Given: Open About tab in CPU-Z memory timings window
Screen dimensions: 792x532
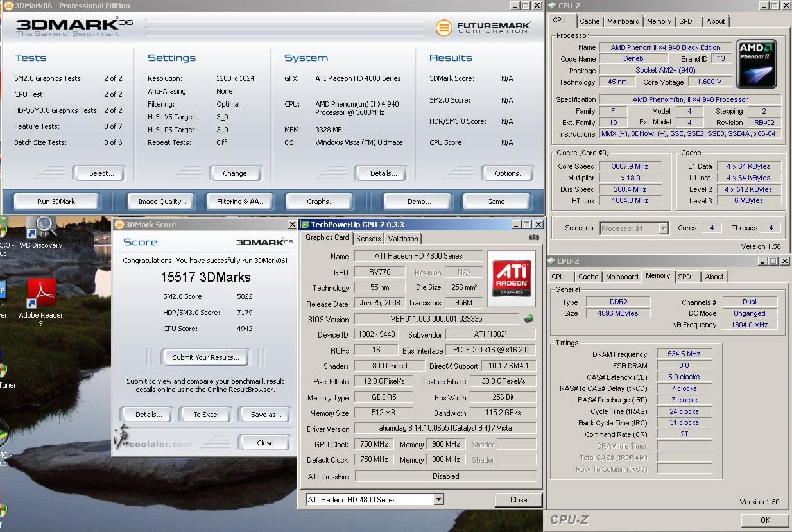Looking at the screenshot, I should point(714,277).
